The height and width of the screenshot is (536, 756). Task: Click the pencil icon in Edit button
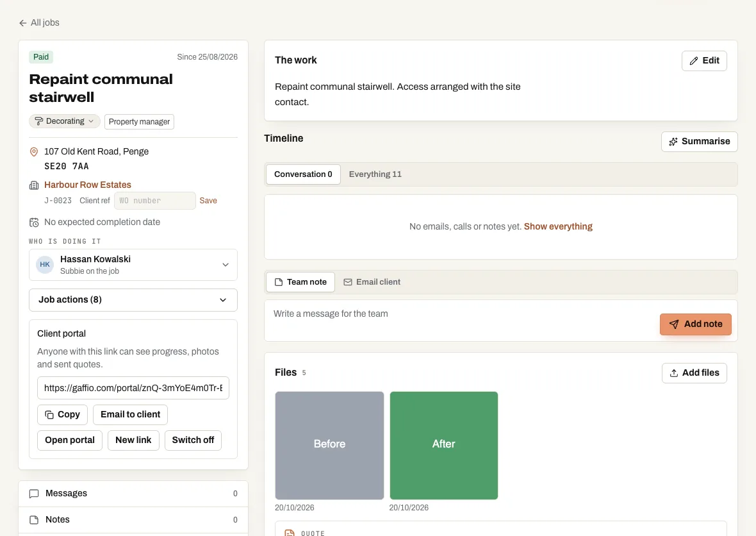[694, 61]
